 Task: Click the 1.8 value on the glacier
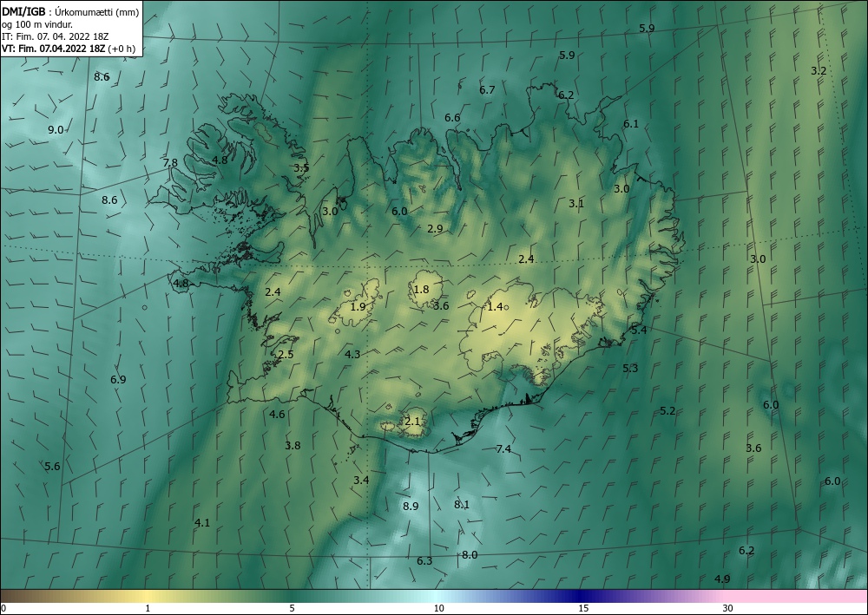pos(421,289)
